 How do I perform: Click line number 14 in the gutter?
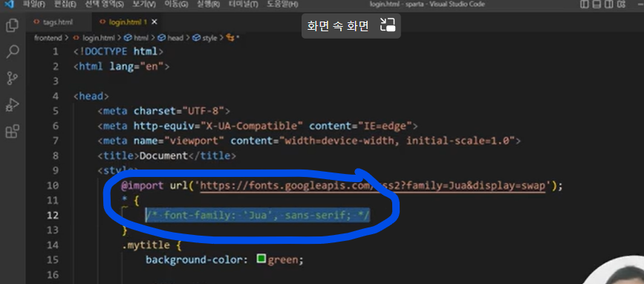(x=53, y=245)
